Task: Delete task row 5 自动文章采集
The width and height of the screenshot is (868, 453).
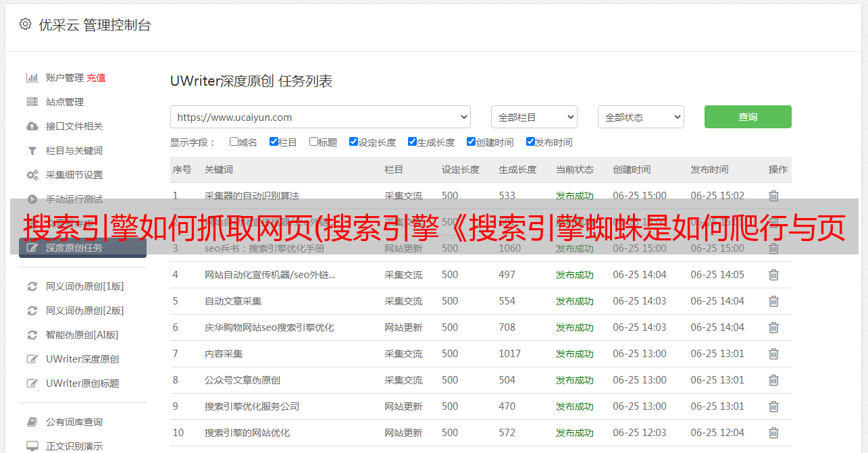Action: [x=773, y=301]
